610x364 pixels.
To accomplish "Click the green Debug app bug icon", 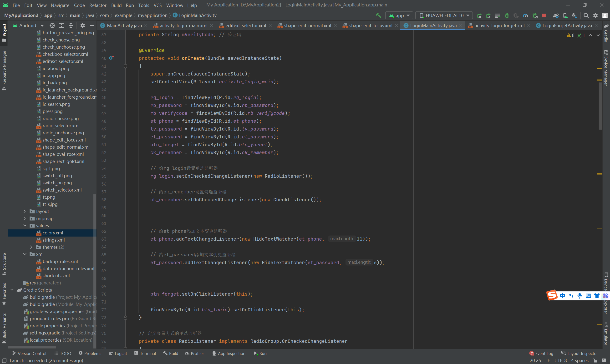I will click(507, 15).
